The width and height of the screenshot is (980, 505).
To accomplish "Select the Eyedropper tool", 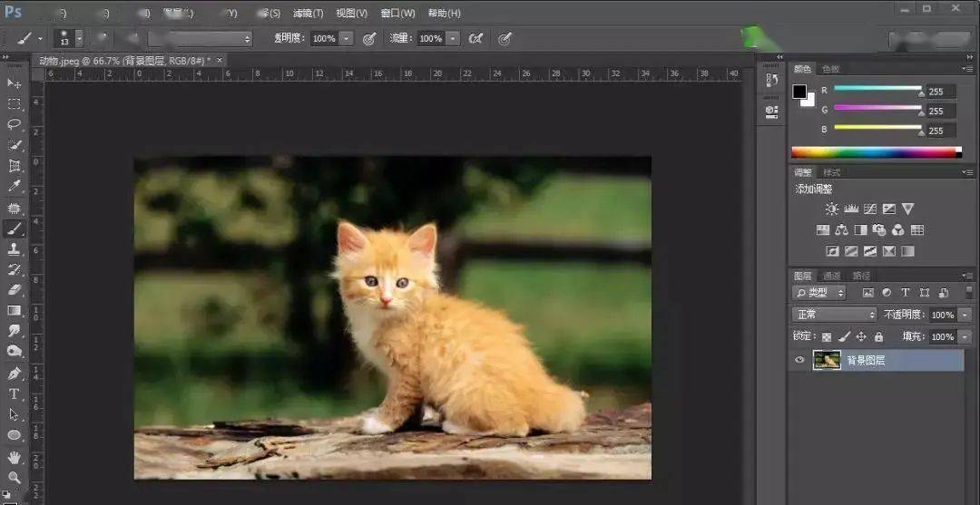I will click(14, 186).
